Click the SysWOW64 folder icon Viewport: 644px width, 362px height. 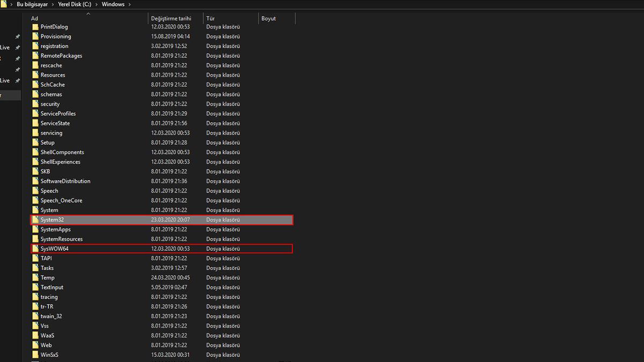click(x=35, y=249)
